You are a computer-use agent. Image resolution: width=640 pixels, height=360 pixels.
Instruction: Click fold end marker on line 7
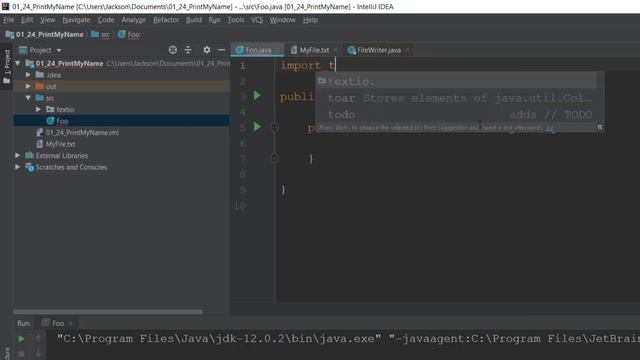[x=275, y=158]
